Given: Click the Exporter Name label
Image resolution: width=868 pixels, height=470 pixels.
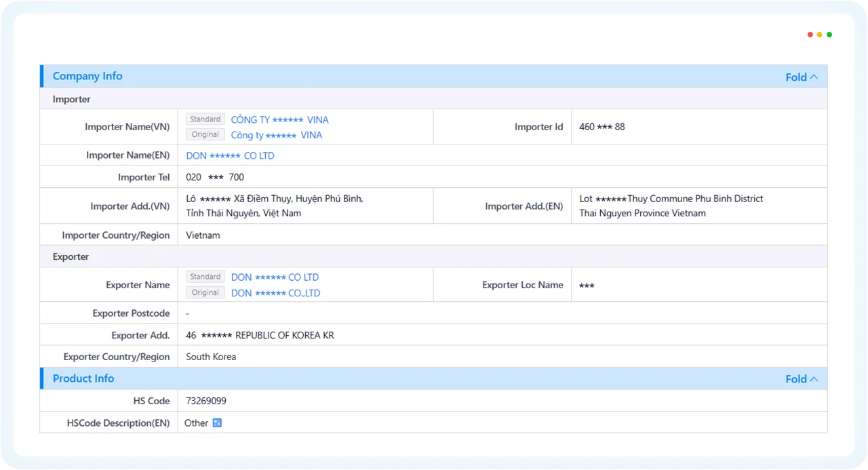Looking at the screenshot, I should 138,285.
